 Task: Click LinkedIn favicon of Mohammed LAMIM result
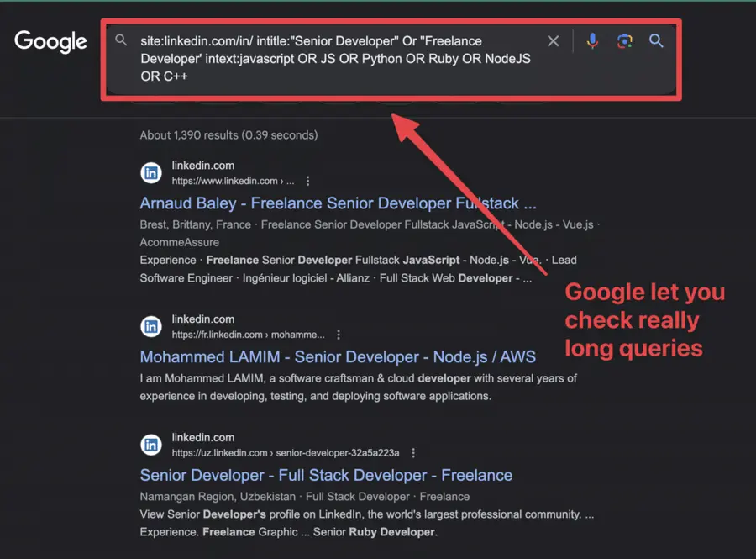pos(151,326)
